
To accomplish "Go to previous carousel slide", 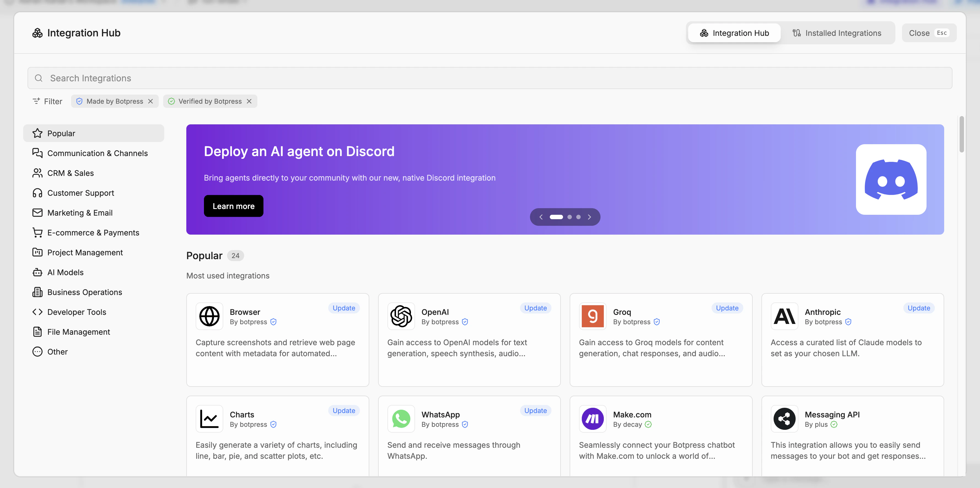I will click(x=541, y=217).
